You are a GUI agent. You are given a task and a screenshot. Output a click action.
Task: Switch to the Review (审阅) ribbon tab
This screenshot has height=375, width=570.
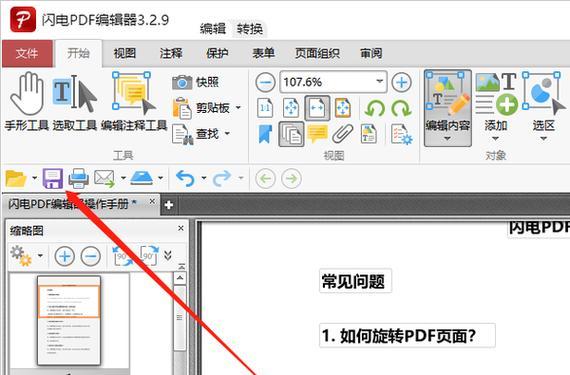pos(371,53)
